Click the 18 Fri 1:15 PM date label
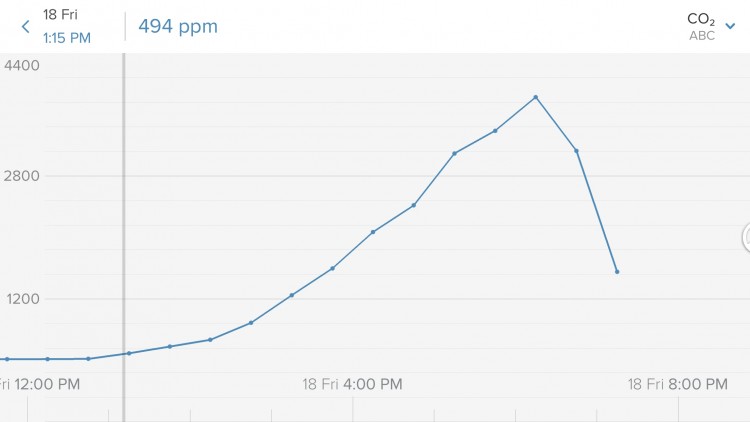Screen dimensions: 750x422 pos(66,27)
